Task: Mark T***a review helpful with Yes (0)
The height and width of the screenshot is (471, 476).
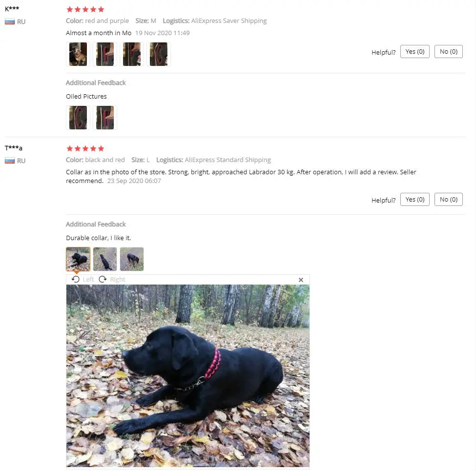Action: tap(414, 200)
